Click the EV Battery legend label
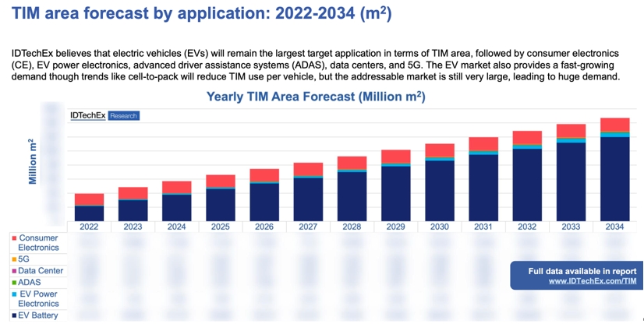Viewport: 644px width, 324px height. pos(37,315)
